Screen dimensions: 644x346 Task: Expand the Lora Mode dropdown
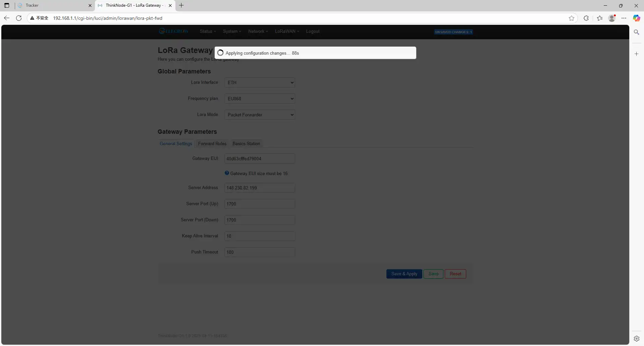(260, 115)
